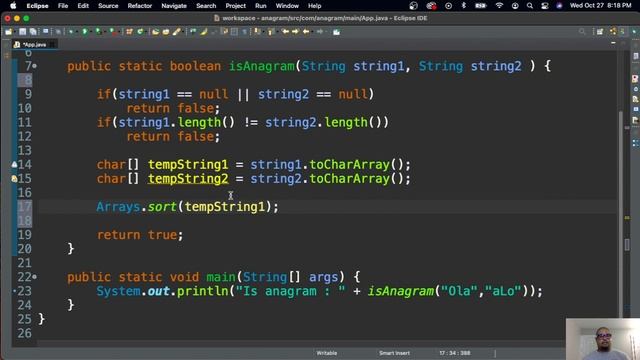Click the Open Type folder icon
640x360 pixels.
[x=156, y=31]
